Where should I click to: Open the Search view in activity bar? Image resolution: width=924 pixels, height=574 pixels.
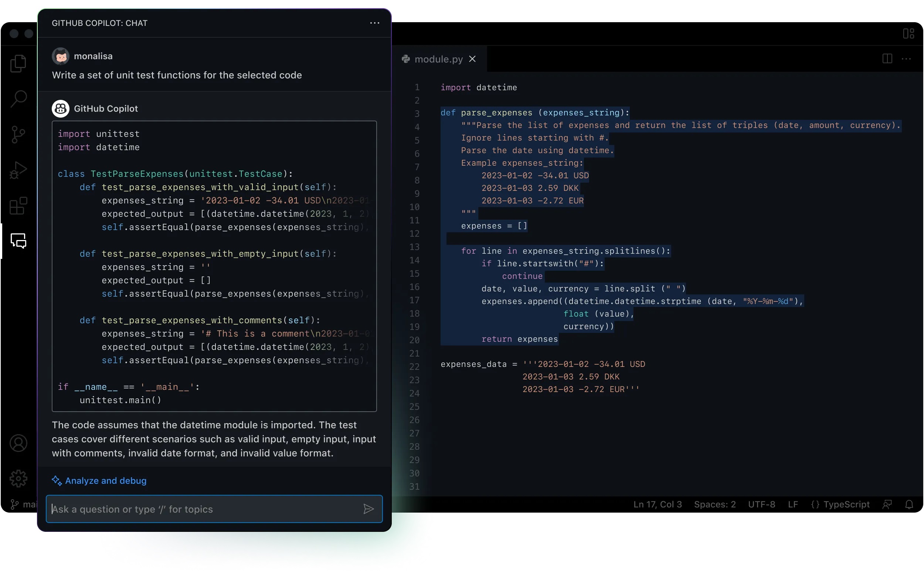pyautogui.click(x=18, y=99)
